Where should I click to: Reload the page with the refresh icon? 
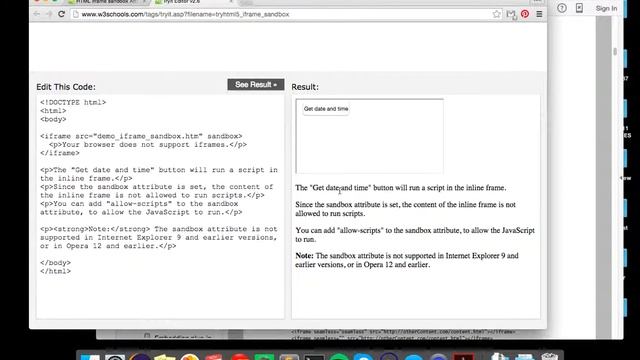tap(61, 14)
